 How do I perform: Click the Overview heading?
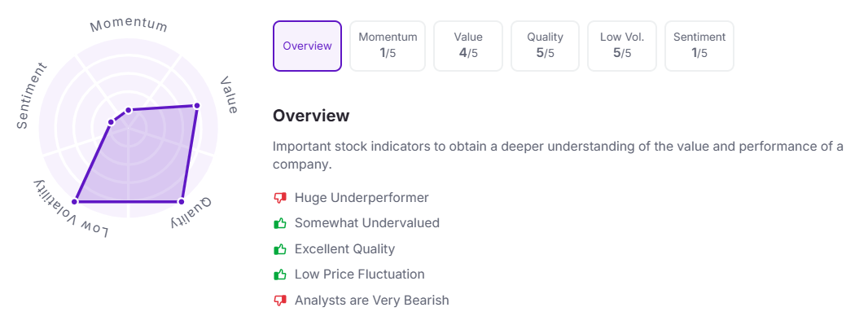coord(311,116)
